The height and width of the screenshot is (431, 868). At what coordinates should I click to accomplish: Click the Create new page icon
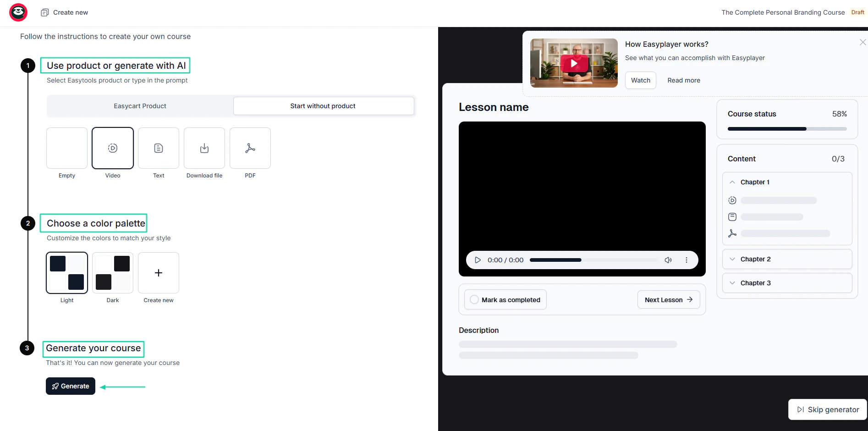click(44, 12)
